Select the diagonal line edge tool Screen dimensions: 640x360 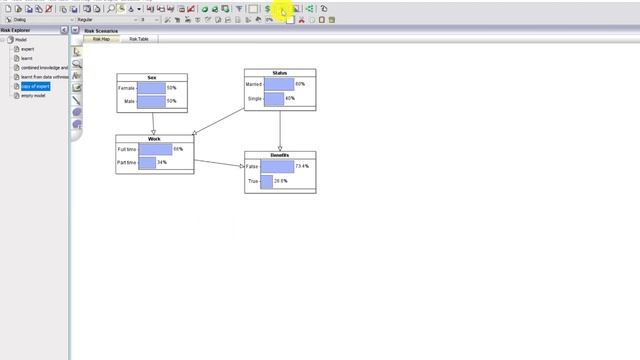coord(77,100)
